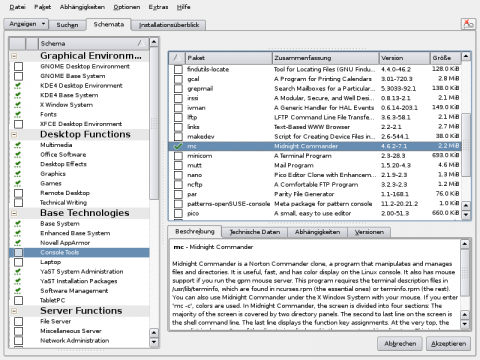The image size is (480, 360).
Task: Switch to the Technische Daten tab
Action: pos(254,232)
